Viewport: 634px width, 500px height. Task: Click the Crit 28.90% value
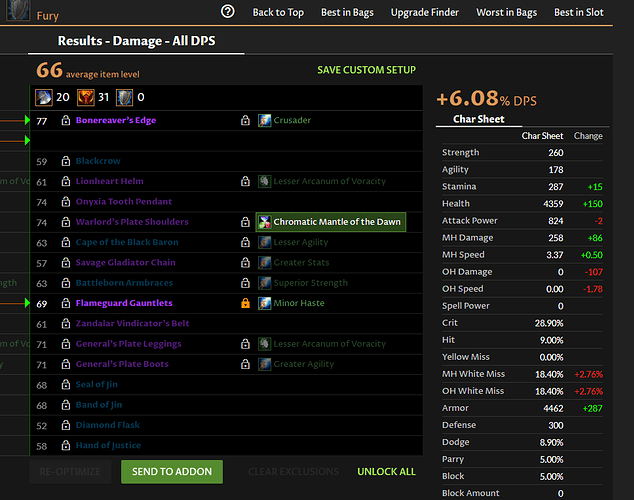coord(549,323)
